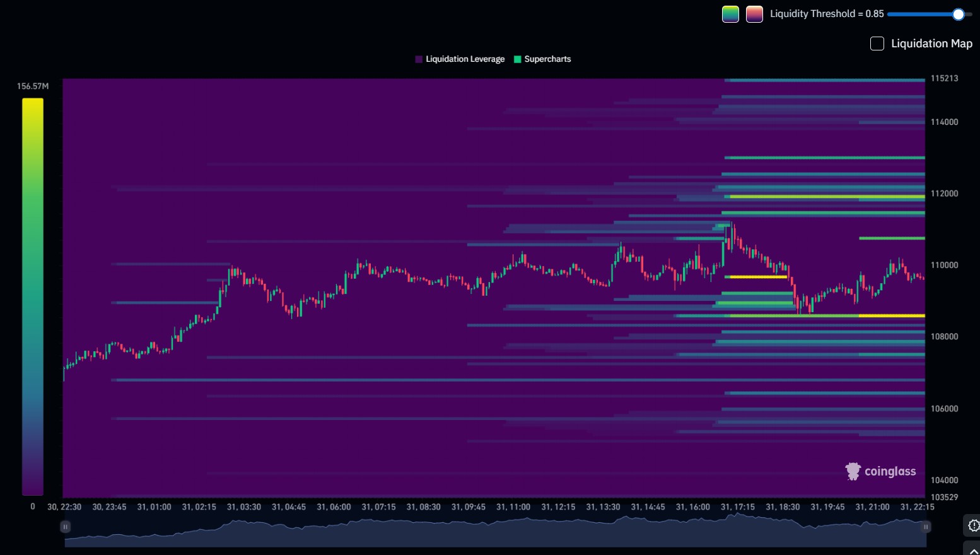This screenshot has width=980, height=555.
Task: Click the Liquidity Threshold = 0.85 label
Action: coord(827,14)
